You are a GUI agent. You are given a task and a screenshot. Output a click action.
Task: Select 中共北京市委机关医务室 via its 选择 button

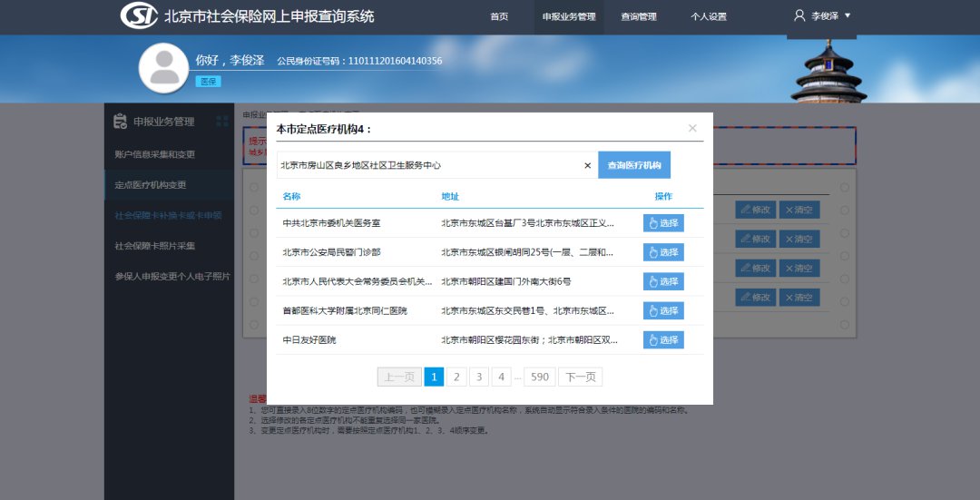point(663,223)
